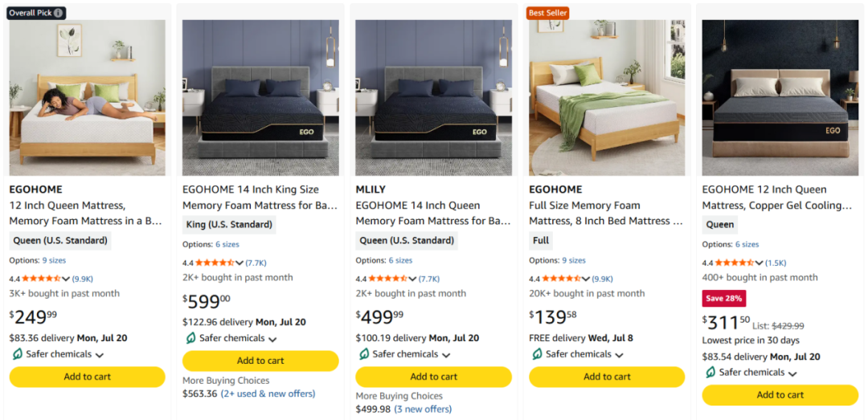
Task: Add the $139.58 Full mattress to cart
Action: 607,377
